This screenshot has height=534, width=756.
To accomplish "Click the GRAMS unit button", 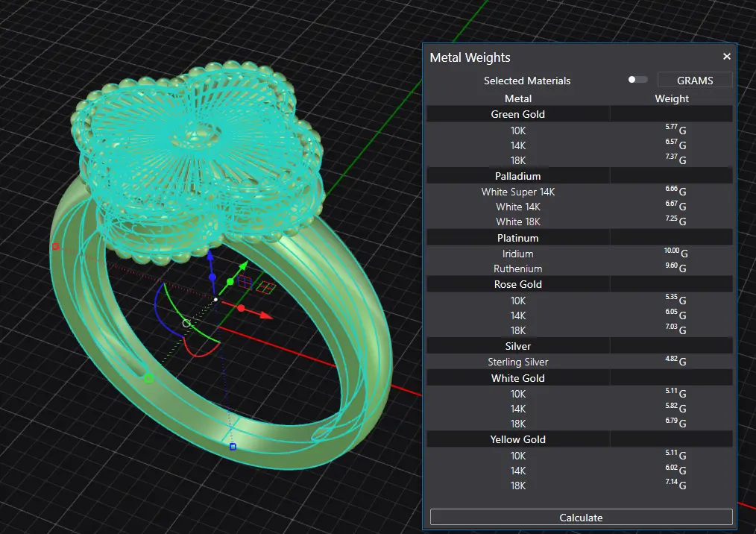I will tap(695, 80).
